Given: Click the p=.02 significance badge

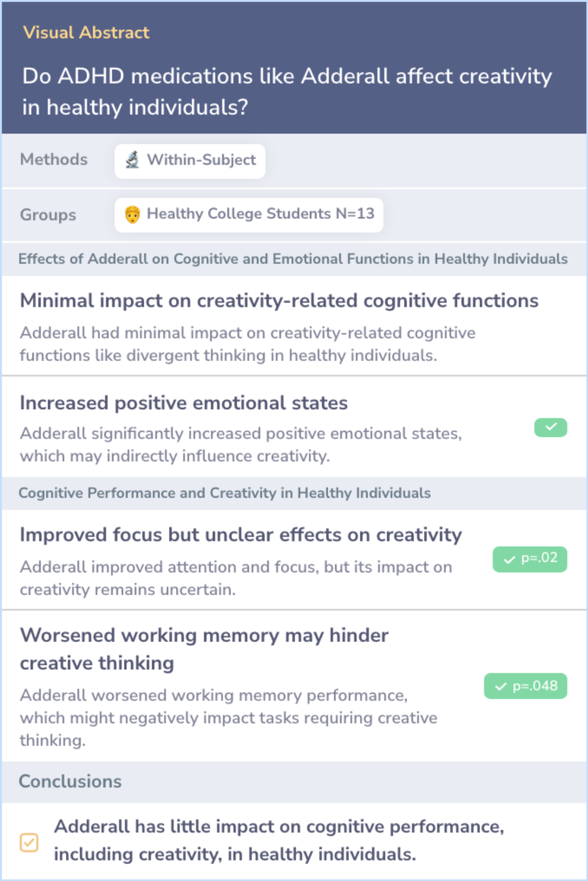Looking at the screenshot, I should coord(530,559).
